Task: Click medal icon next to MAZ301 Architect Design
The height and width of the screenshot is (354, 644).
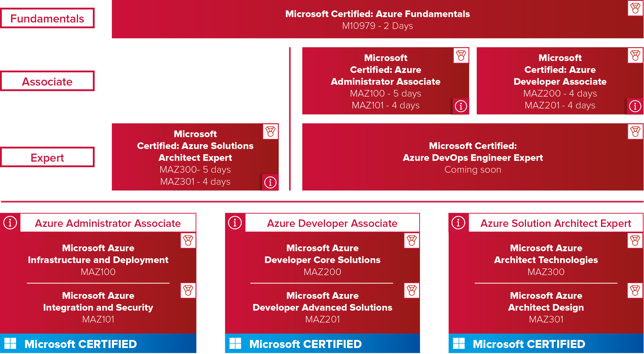Action: click(x=635, y=291)
